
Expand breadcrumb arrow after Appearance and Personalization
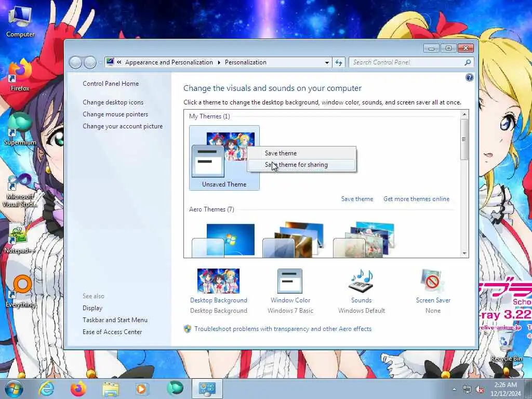pos(219,62)
